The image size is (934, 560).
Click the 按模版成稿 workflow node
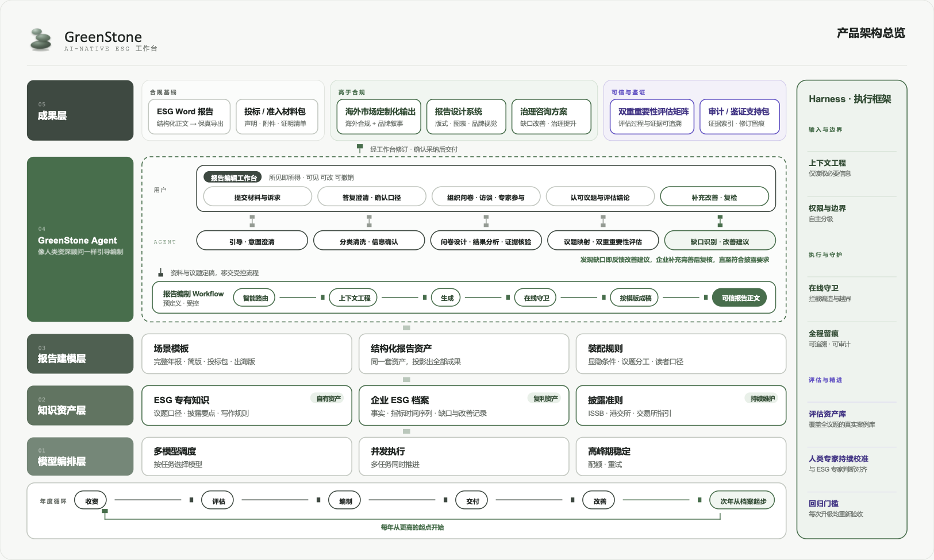click(x=635, y=298)
